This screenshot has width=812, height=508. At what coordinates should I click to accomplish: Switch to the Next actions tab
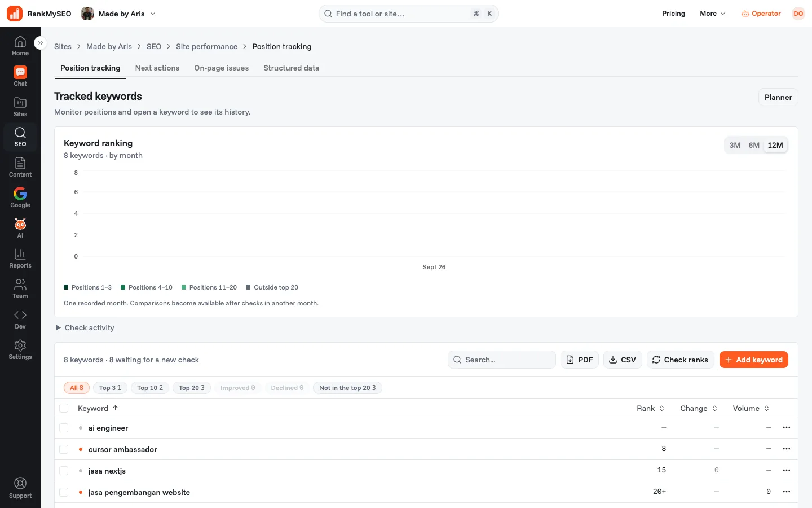(x=157, y=68)
